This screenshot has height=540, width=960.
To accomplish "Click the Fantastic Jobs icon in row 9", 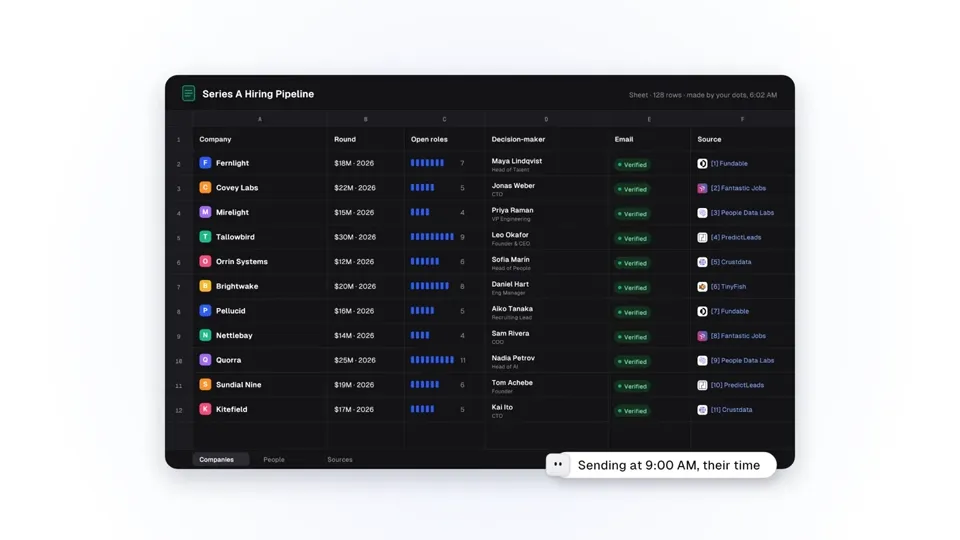I will point(702,336).
